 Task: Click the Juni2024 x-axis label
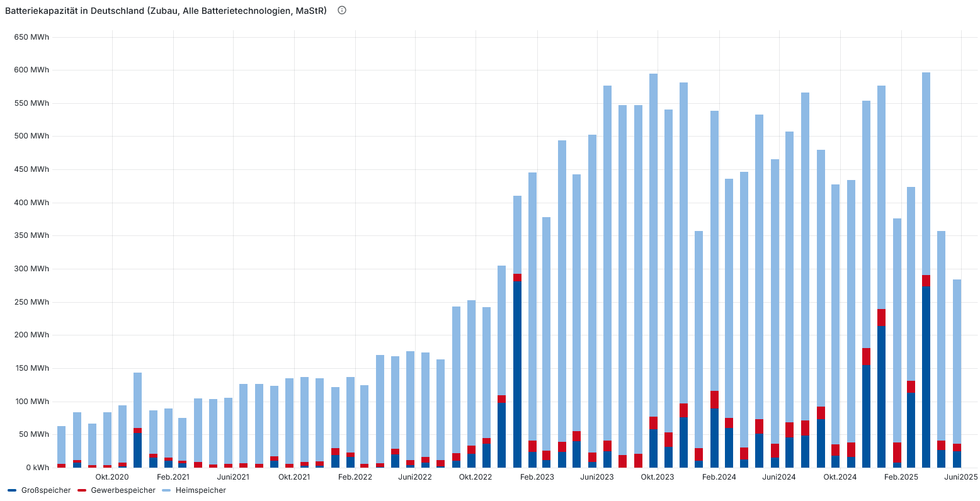pos(779,477)
